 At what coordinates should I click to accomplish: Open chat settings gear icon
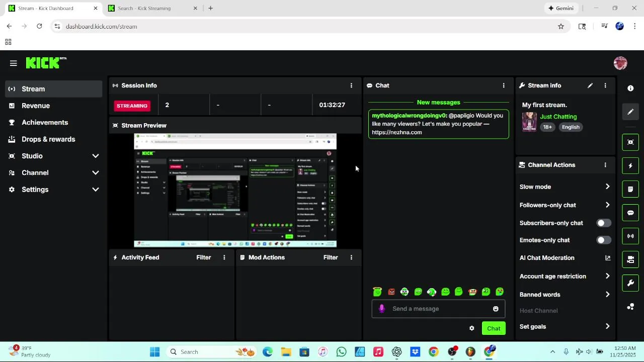(471, 328)
